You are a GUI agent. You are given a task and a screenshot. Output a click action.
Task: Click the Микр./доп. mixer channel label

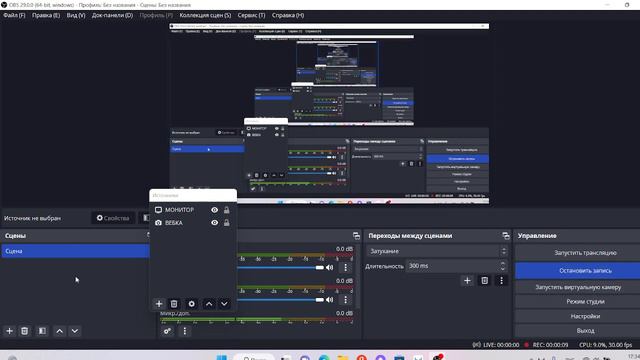(175, 313)
